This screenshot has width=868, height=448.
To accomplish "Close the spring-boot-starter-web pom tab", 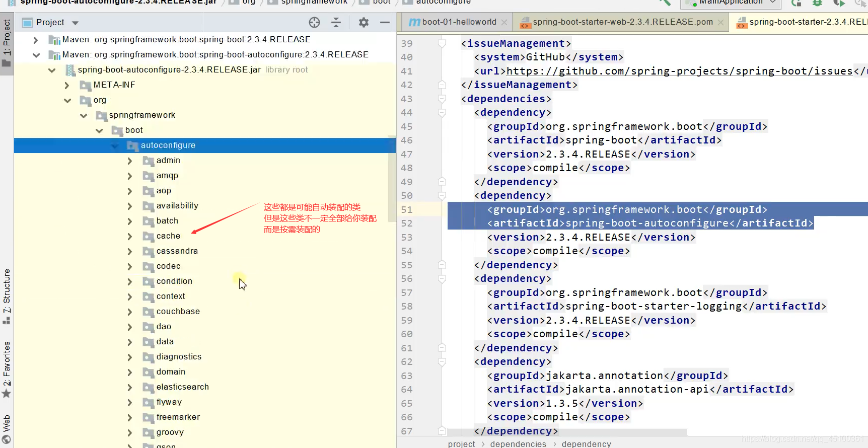I will [720, 22].
